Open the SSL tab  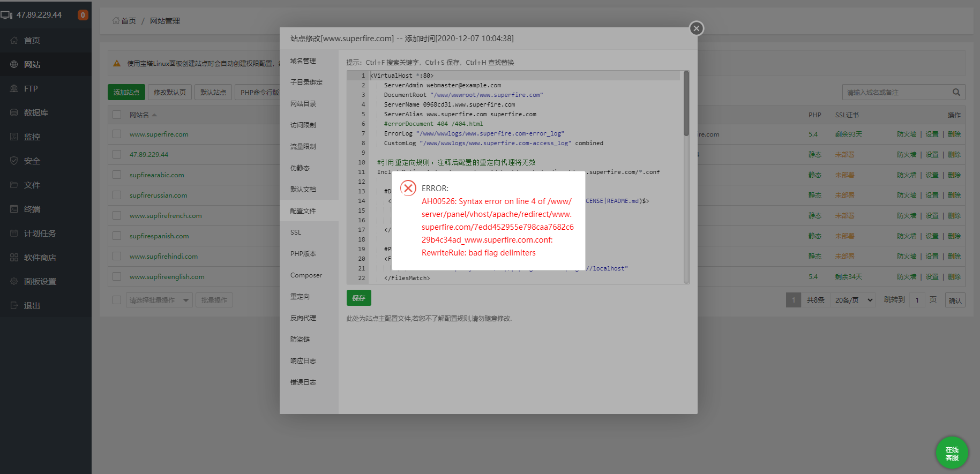[309, 232]
